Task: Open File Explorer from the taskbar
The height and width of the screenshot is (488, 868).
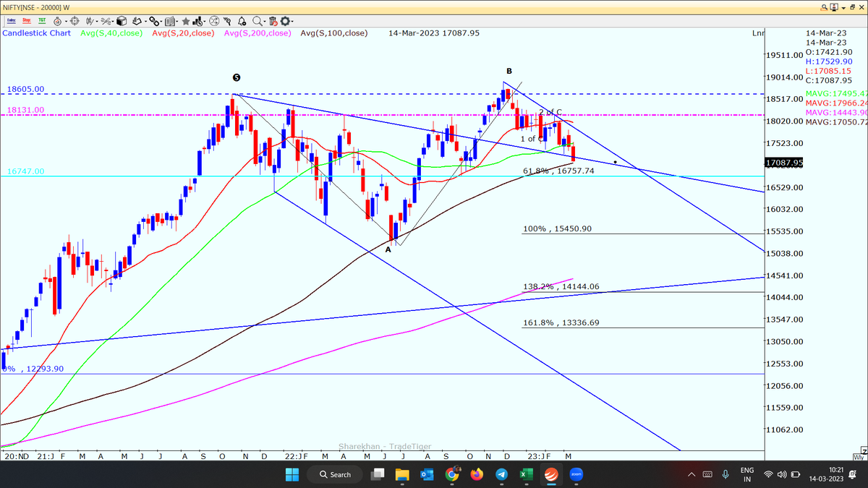Action: (x=402, y=474)
